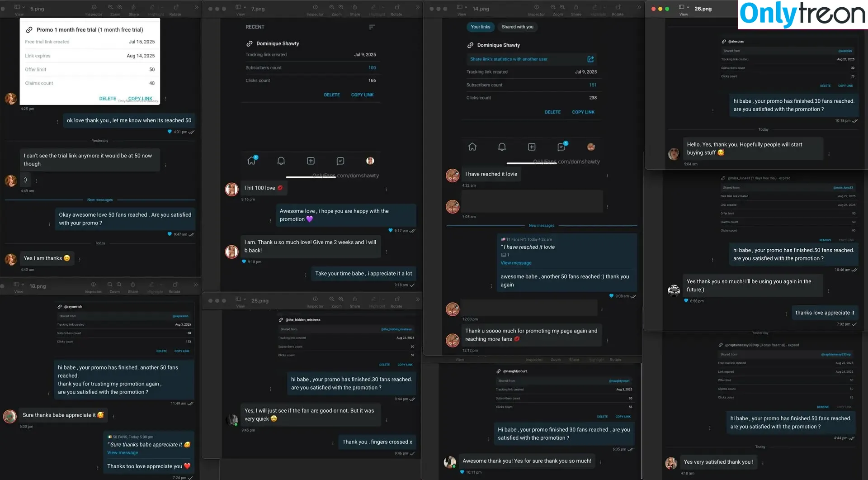This screenshot has height=480, width=868.
Task: Open the notifications bell in the 14.png window
Action: [x=502, y=147]
